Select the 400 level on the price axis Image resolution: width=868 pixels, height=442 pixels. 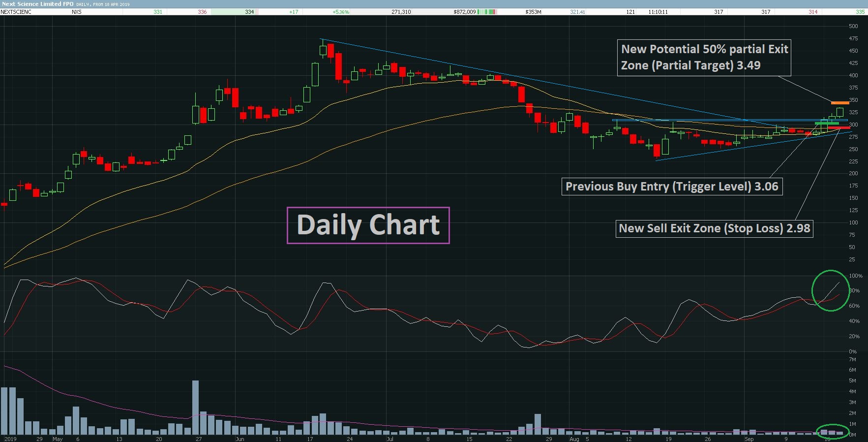click(853, 75)
